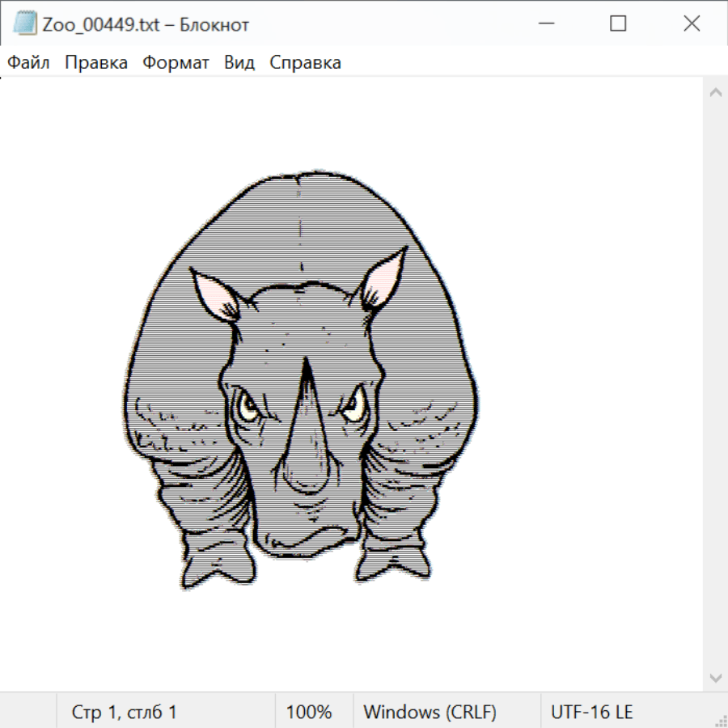Click the scroll down arrow of the vertical scrollbar
The width and height of the screenshot is (728, 728).
715,677
